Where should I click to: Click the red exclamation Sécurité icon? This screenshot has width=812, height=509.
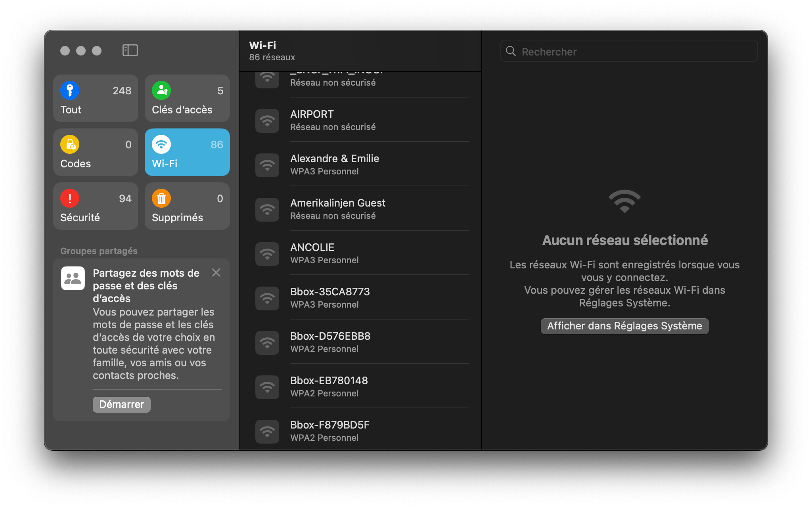(x=70, y=199)
